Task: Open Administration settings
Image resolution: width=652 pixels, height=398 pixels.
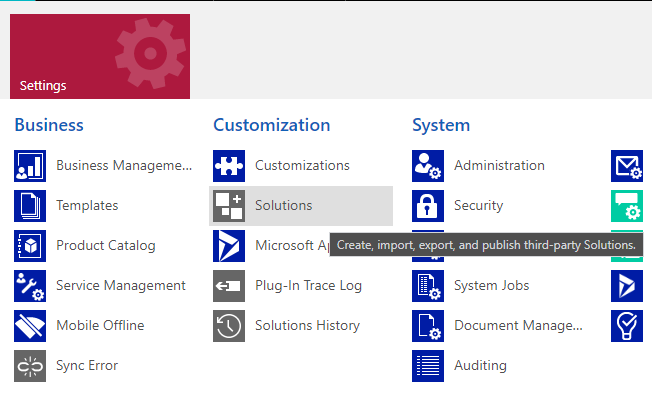Action: (x=499, y=166)
